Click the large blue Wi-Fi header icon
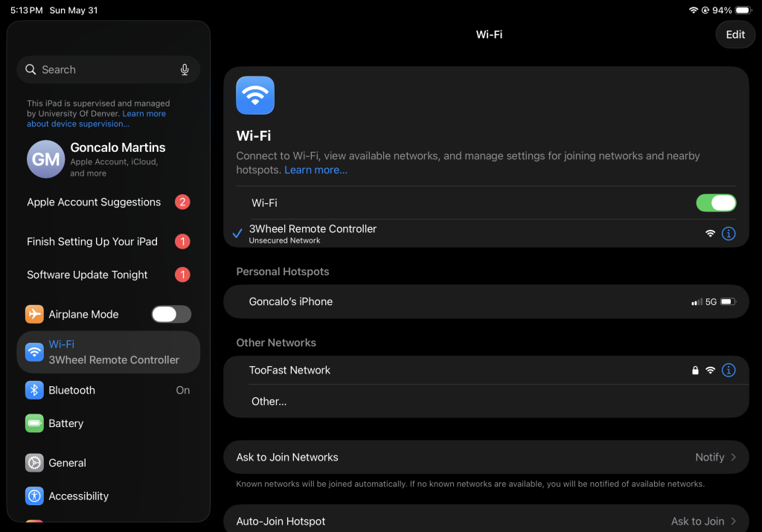762x532 pixels. click(255, 95)
